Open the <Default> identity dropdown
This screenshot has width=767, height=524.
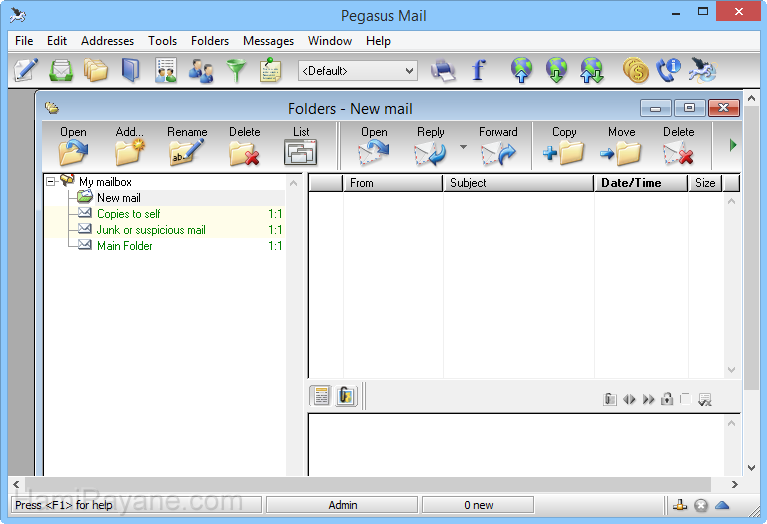[x=358, y=71]
